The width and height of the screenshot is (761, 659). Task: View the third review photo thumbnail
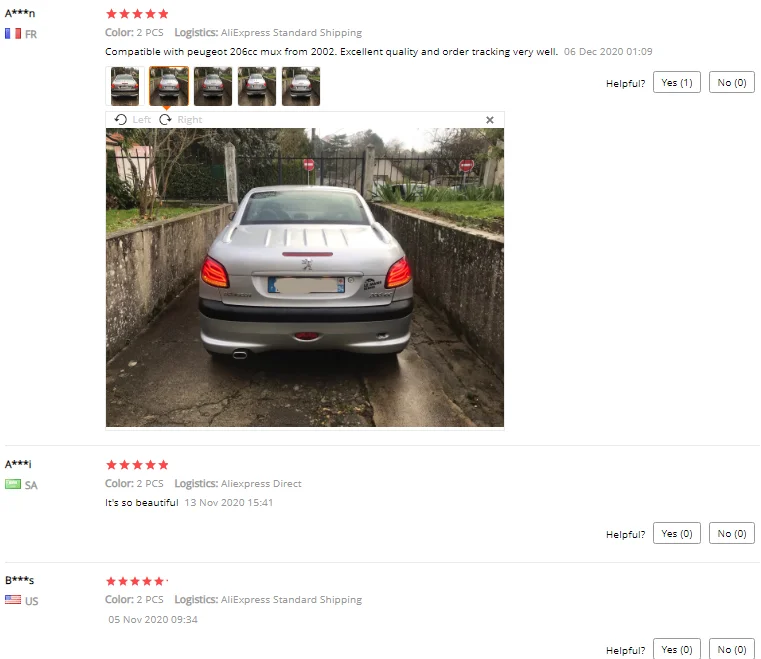(213, 86)
